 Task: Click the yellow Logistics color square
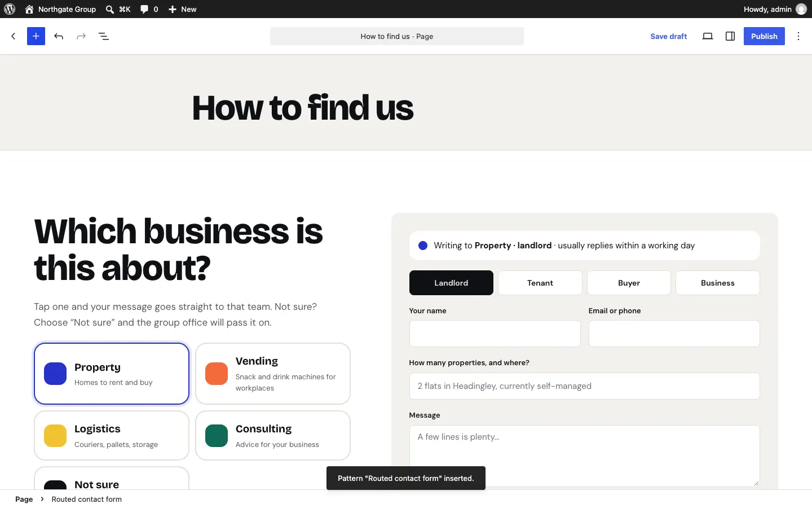point(55,436)
